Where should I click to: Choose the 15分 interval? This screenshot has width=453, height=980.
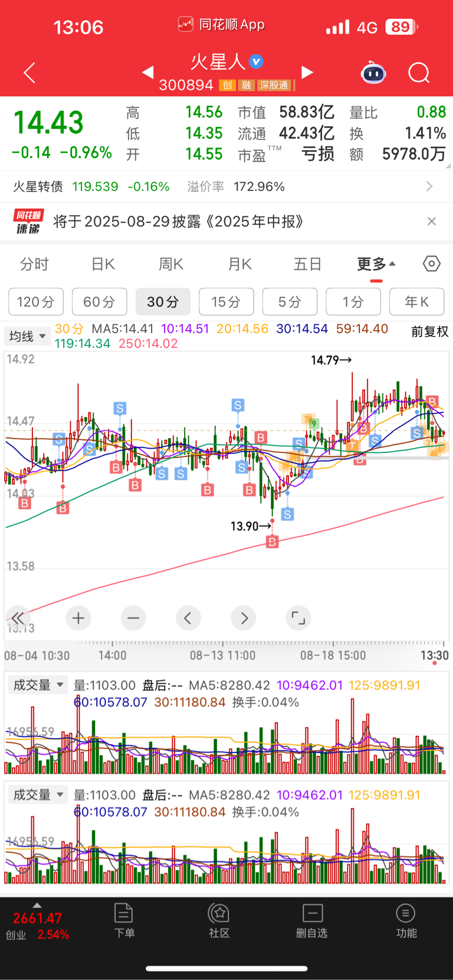pos(226,302)
